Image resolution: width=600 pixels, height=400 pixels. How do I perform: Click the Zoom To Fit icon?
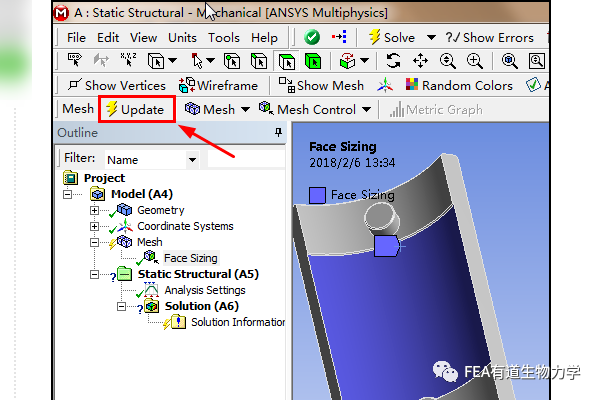point(509,61)
